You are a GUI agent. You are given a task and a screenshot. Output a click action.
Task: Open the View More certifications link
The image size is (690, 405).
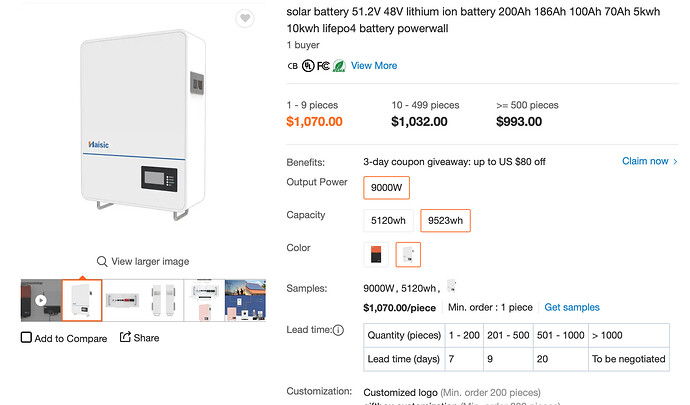point(374,66)
